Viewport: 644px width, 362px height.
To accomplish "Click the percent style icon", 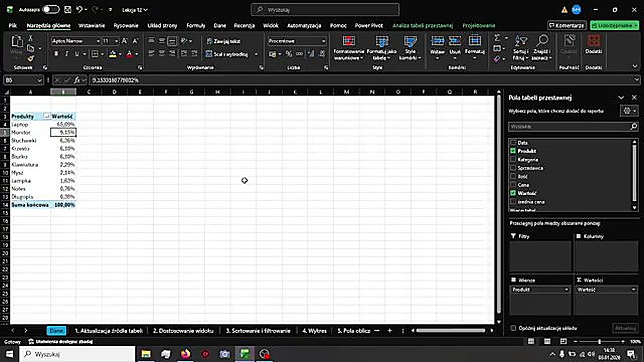I will coord(288,54).
